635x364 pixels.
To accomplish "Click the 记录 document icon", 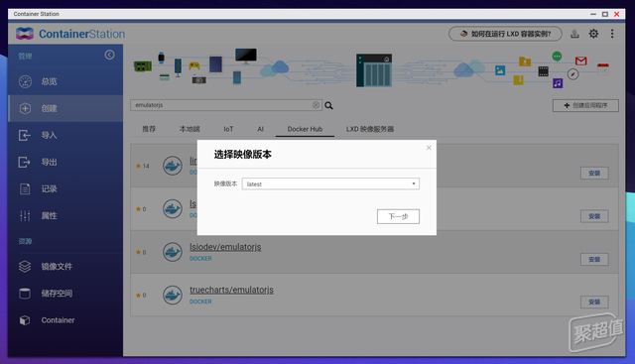I will click(25, 188).
